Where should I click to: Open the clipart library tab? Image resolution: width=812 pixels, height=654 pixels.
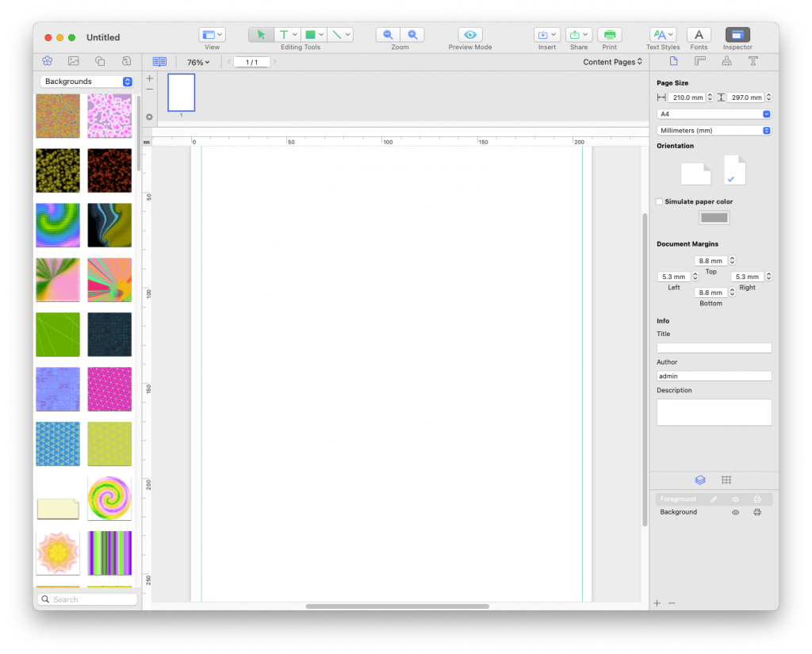coord(47,61)
